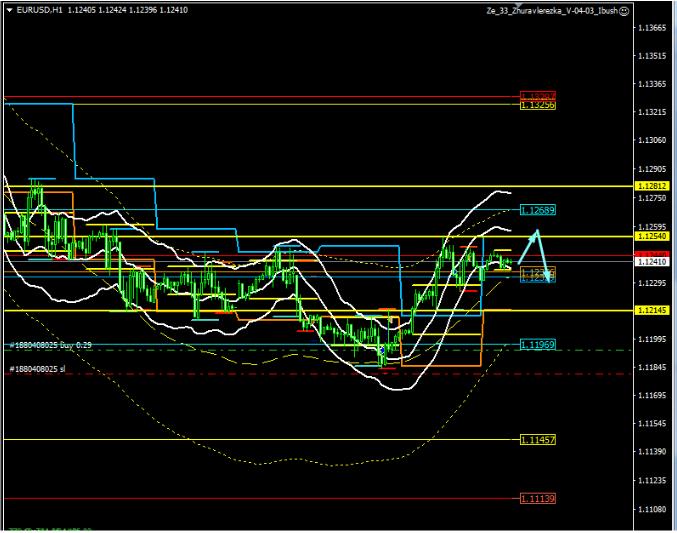Click 1.12750 on the price scale
The height and width of the screenshot is (533, 677).
[652, 198]
